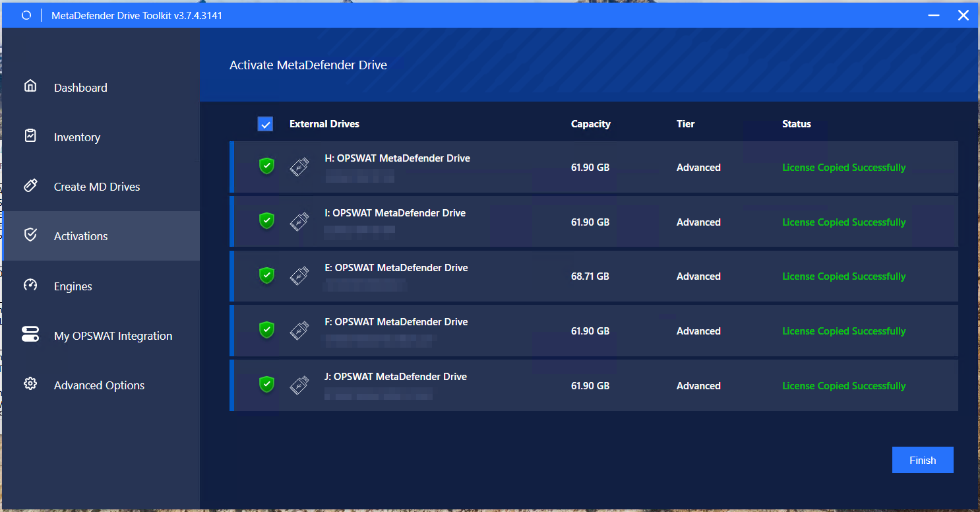This screenshot has height=512, width=980.
Task: Select J: OPSWAT MetaDefender Drive name
Action: coord(396,377)
